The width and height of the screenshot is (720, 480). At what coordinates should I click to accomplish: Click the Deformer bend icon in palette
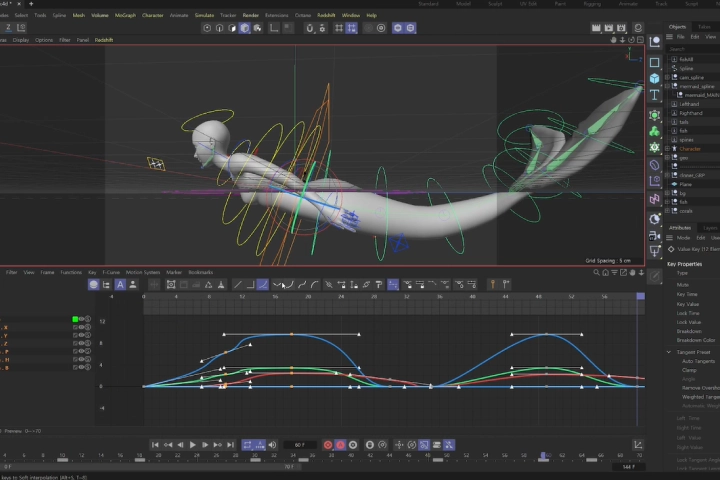pyautogui.click(x=654, y=165)
